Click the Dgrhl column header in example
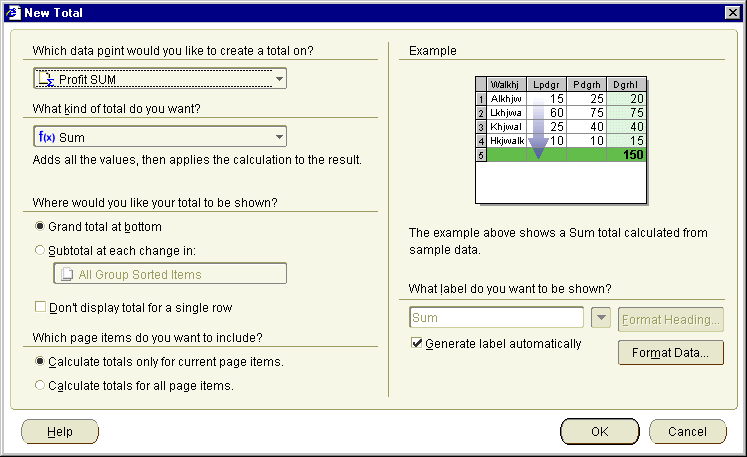The image size is (747, 457). (x=626, y=84)
